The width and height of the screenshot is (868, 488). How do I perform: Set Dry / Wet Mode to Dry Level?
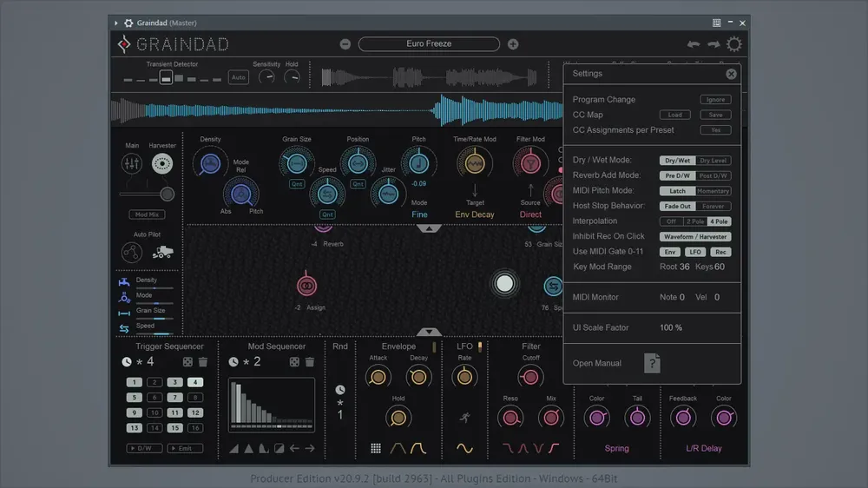713,161
